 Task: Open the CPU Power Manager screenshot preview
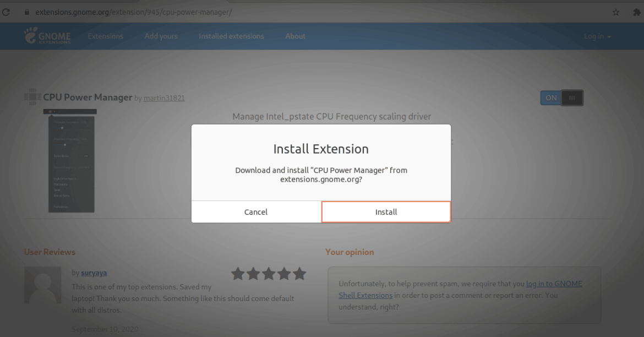click(70, 160)
